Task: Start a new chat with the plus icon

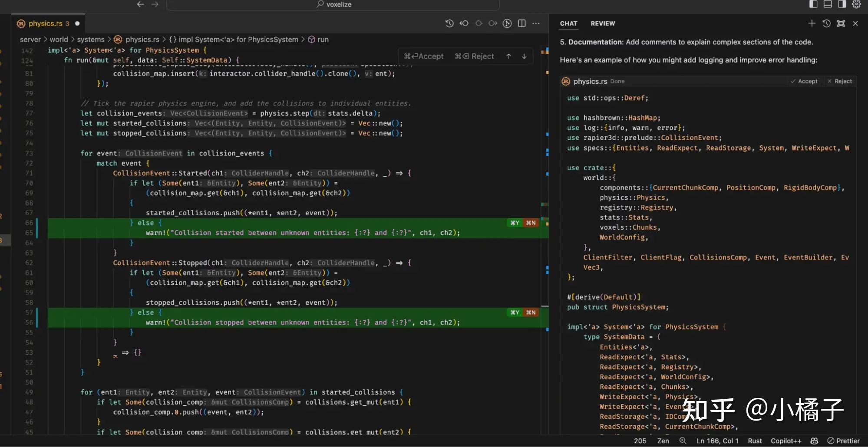Action: tap(812, 23)
